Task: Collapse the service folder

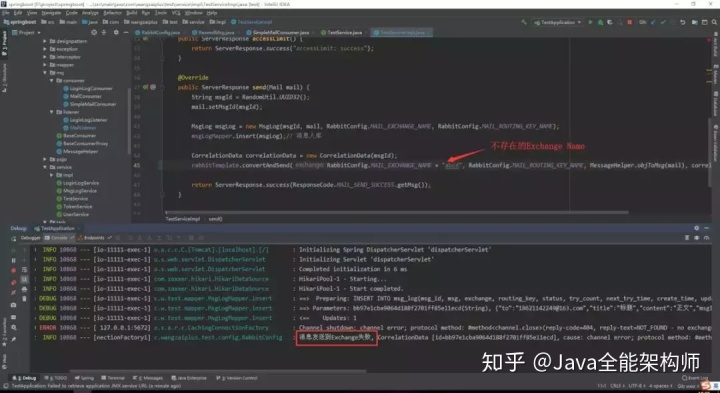Action: coord(45,167)
